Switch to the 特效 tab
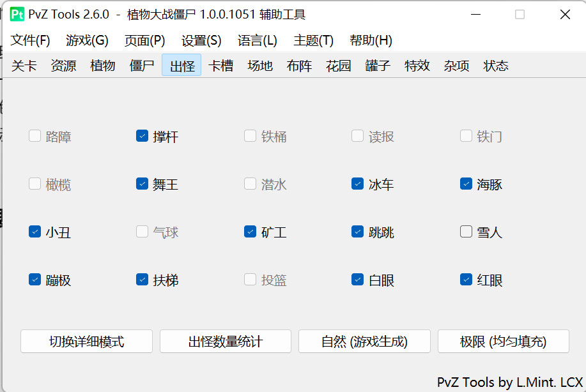586x392 pixels. (x=417, y=66)
